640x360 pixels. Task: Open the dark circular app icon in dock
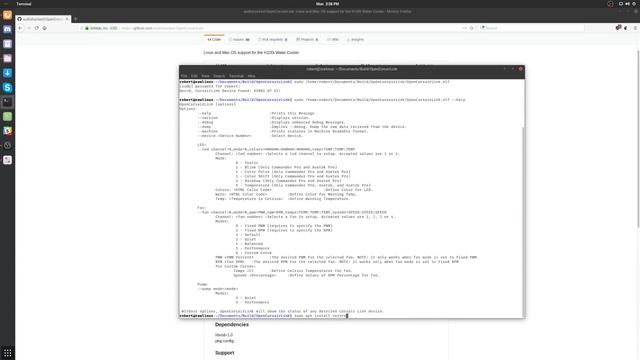[x=7, y=145]
